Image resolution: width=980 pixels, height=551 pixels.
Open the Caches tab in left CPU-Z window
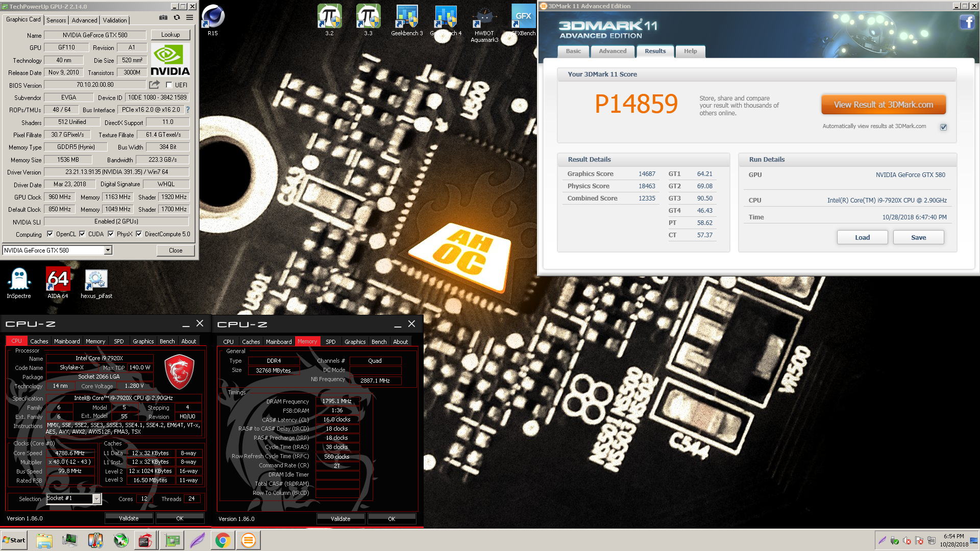click(39, 341)
